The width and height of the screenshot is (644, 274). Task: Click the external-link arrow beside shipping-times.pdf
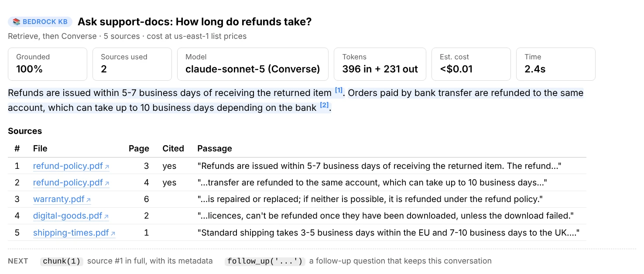pyautogui.click(x=113, y=233)
